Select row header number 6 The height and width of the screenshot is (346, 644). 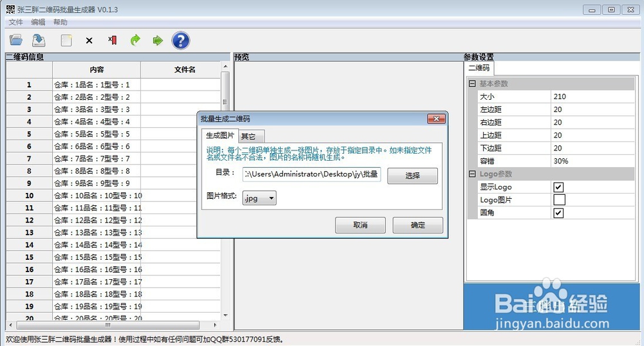click(29, 147)
